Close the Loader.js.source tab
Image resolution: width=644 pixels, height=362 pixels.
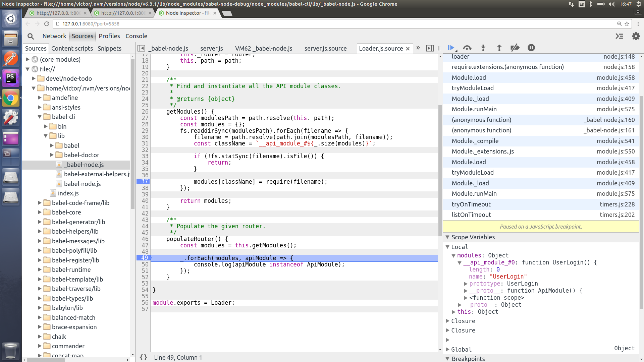click(x=408, y=49)
